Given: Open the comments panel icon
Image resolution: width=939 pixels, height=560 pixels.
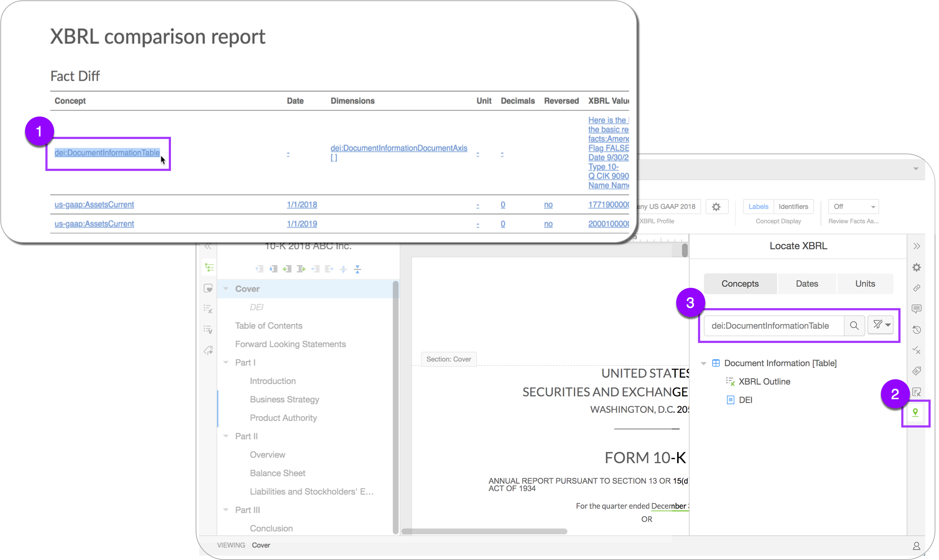Looking at the screenshot, I should (x=916, y=309).
